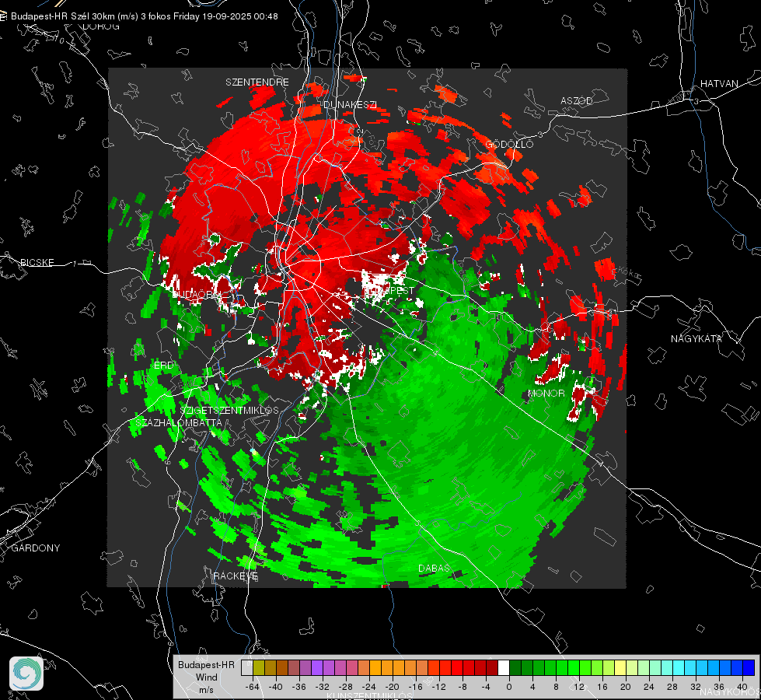Click the -8 legend value
Viewport: 761px width, 700px height.
[x=462, y=687]
